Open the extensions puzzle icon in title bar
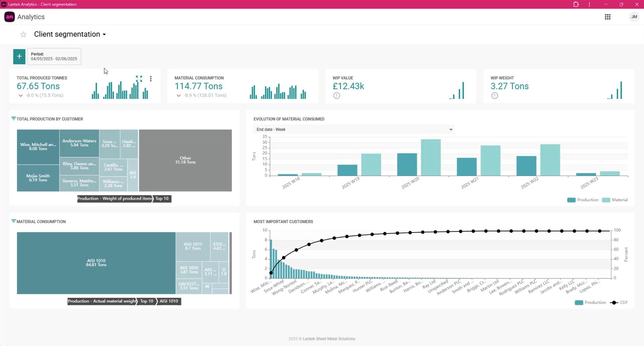The width and height of the screenshot is (644, 346). click(x=576, y=4)
